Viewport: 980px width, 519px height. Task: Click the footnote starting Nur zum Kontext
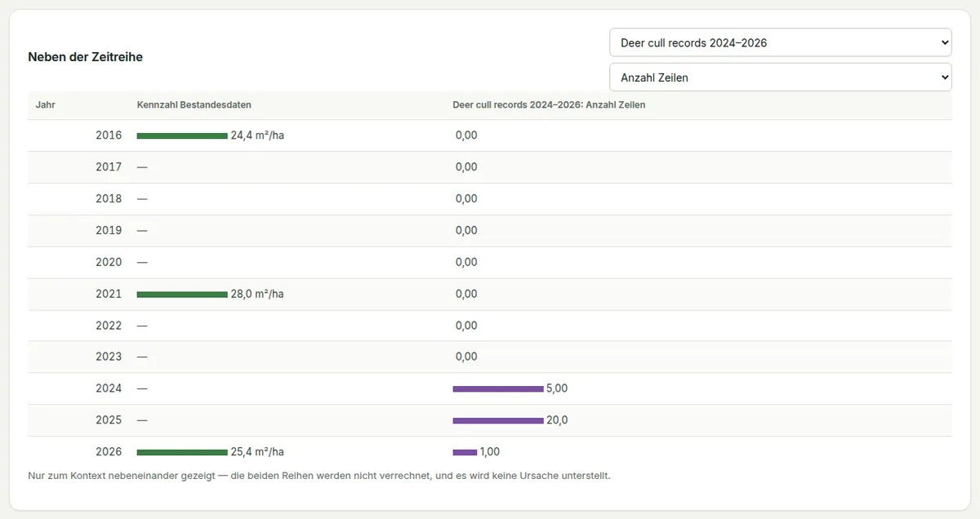319,475
